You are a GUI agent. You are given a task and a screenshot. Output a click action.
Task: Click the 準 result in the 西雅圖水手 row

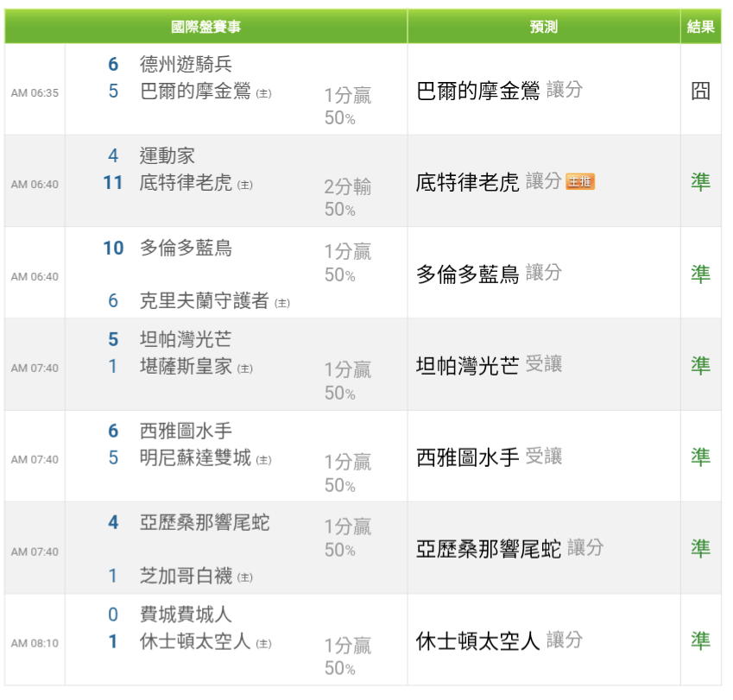701,457
